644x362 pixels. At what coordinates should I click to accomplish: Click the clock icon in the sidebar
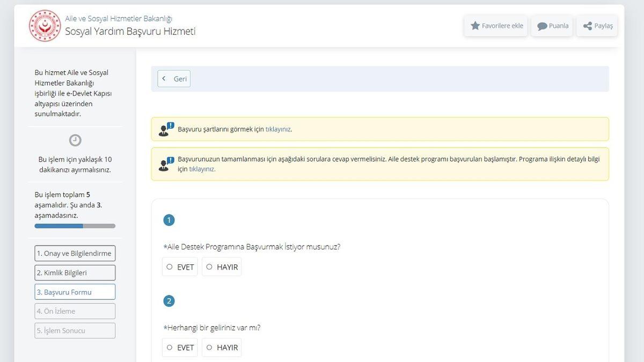[x=75, y=140]
